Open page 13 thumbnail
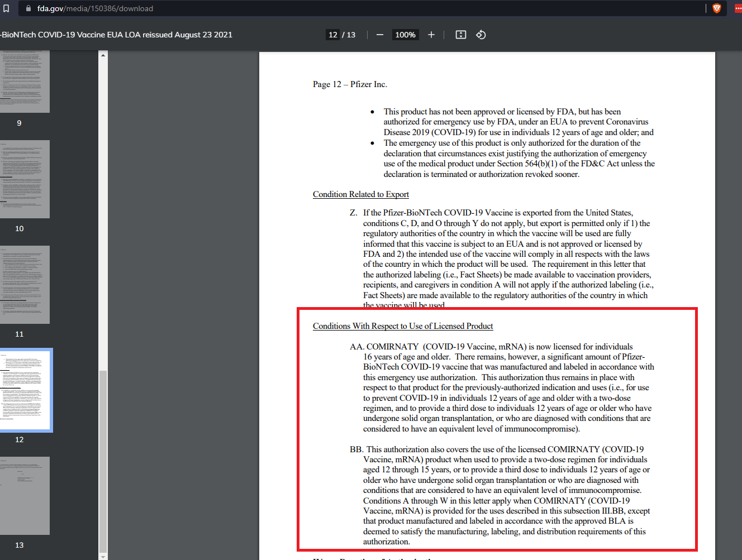Screen dimensions: 742x560 (25, 496)
